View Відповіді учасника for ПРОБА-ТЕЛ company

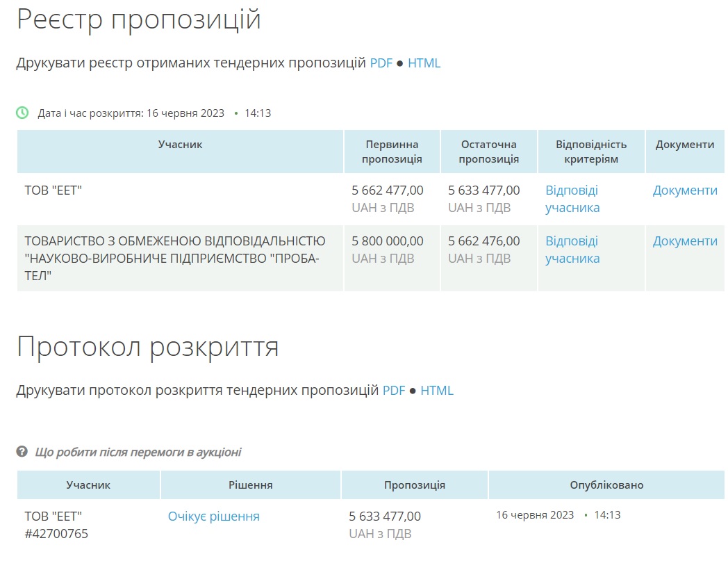tap(572, 250)
